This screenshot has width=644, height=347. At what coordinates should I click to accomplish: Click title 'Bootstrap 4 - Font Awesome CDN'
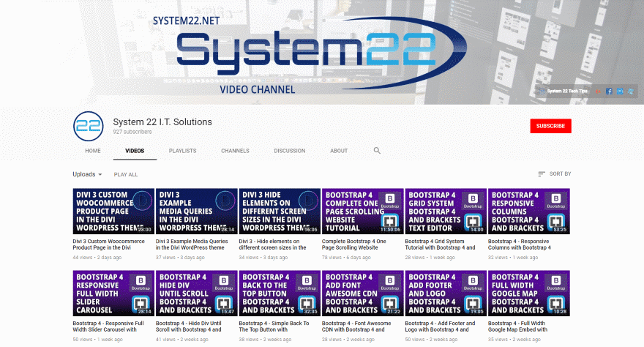(356, 327)
